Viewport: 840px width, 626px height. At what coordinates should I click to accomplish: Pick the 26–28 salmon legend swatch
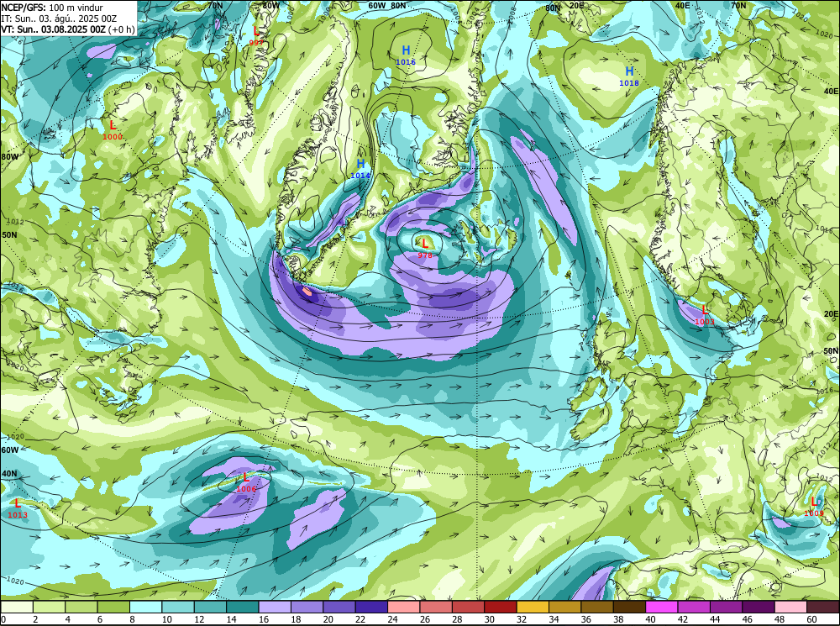436,607
